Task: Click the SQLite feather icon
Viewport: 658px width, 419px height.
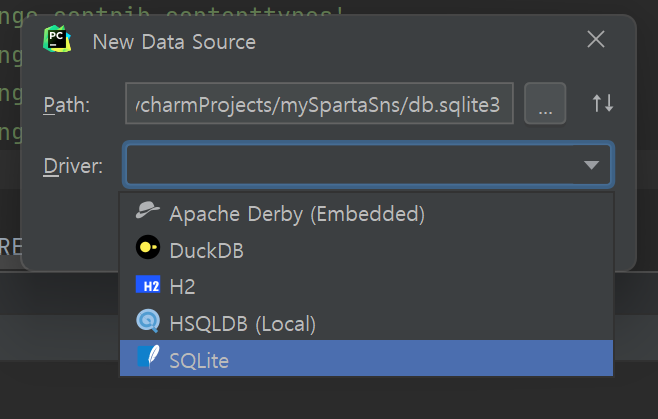Action: click(x=149, y=356)
